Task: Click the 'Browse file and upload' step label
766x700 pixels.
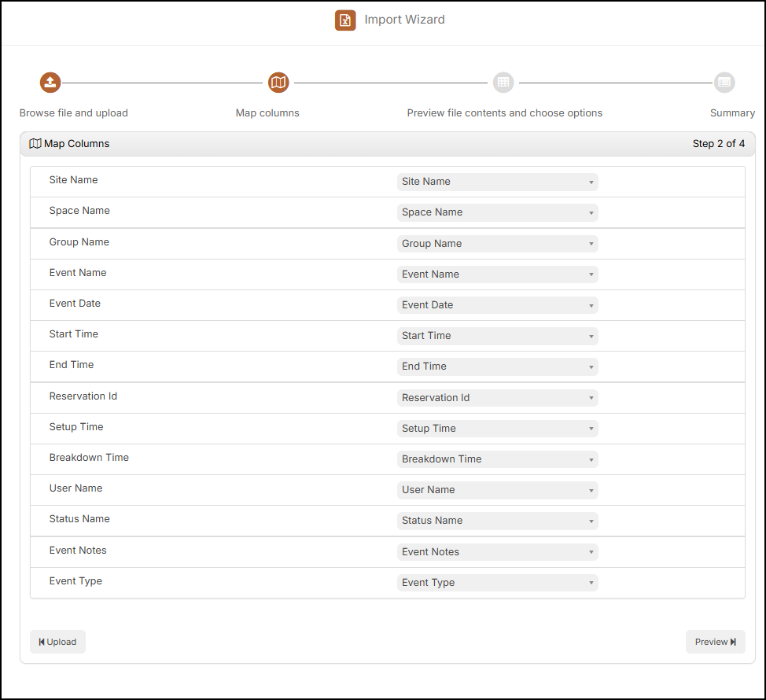Action: 74,112
